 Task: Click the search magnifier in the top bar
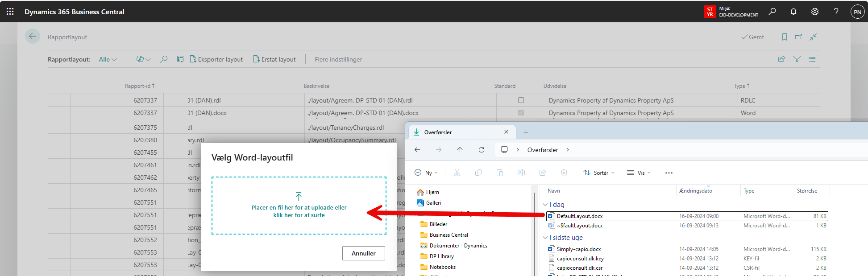[x=772, y=12]
